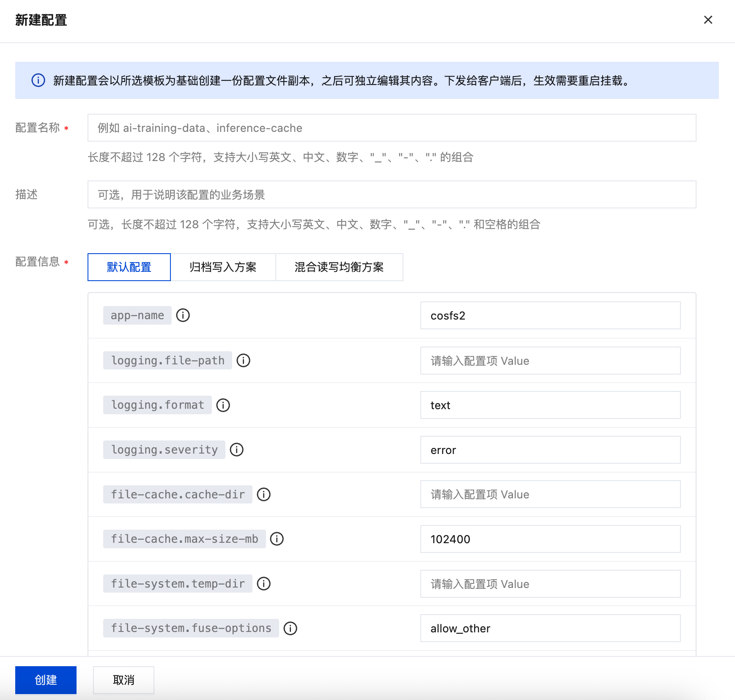The image size is (735, 700).
Task: Close the 新建配置 dialog
Action: [x=708, y=20]
